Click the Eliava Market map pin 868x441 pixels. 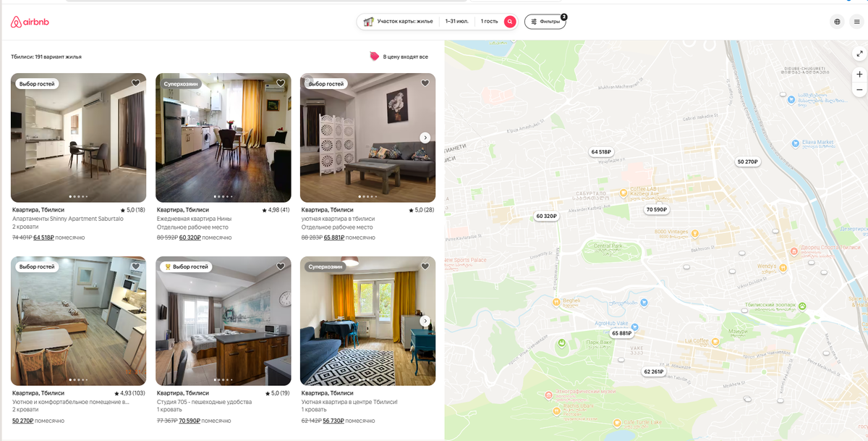point(795,142)
